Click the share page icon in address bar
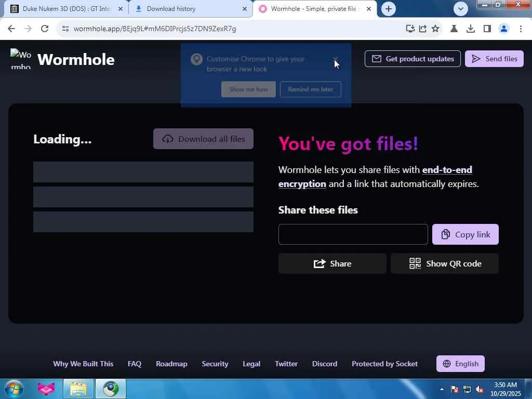Viewport: 532px width, 399px height. click(x=423, y=29)
